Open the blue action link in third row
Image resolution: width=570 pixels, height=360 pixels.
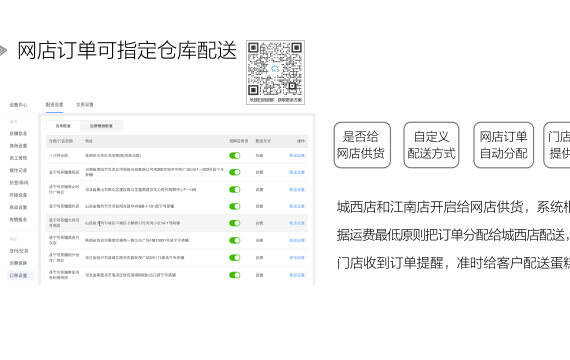[x=297, y=189]
